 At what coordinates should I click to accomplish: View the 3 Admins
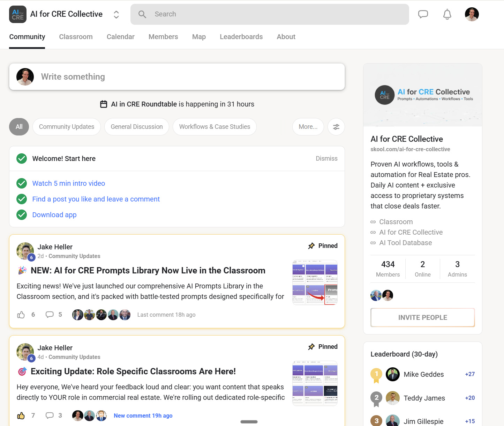pyautogui.click(x=457, y=269)
